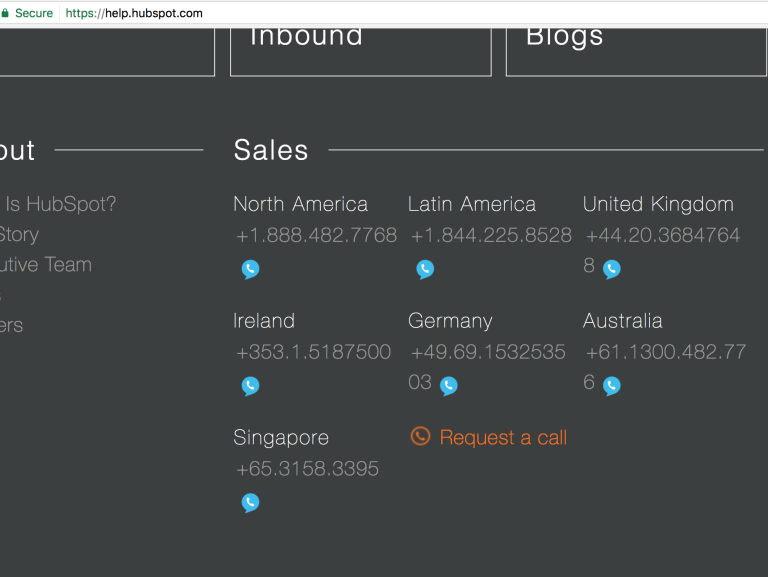Call the Singapore number +65.3158.3395
Viewport: 768px width, 577px height.
point(307,470)
